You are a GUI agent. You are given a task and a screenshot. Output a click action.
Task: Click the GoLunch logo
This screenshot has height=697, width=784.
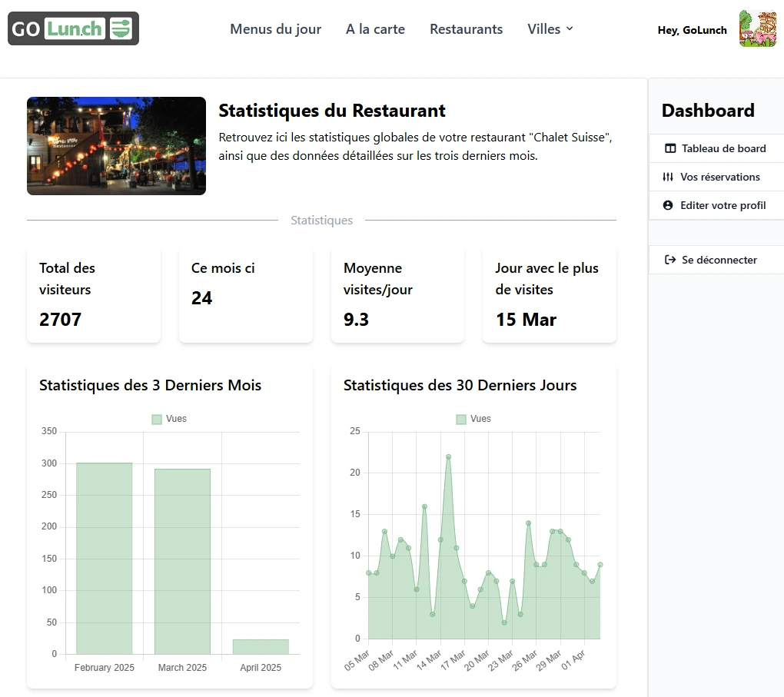[74, 28]
